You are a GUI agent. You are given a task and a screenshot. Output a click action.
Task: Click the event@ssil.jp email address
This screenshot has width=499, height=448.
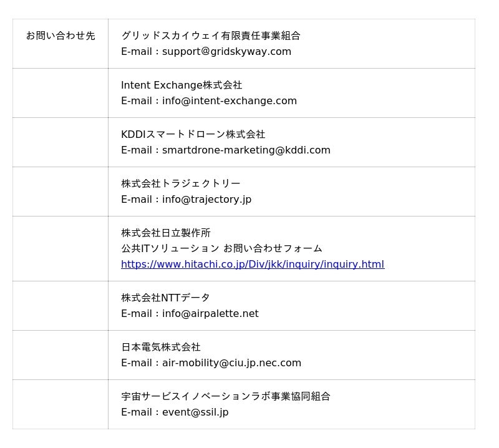195,412
